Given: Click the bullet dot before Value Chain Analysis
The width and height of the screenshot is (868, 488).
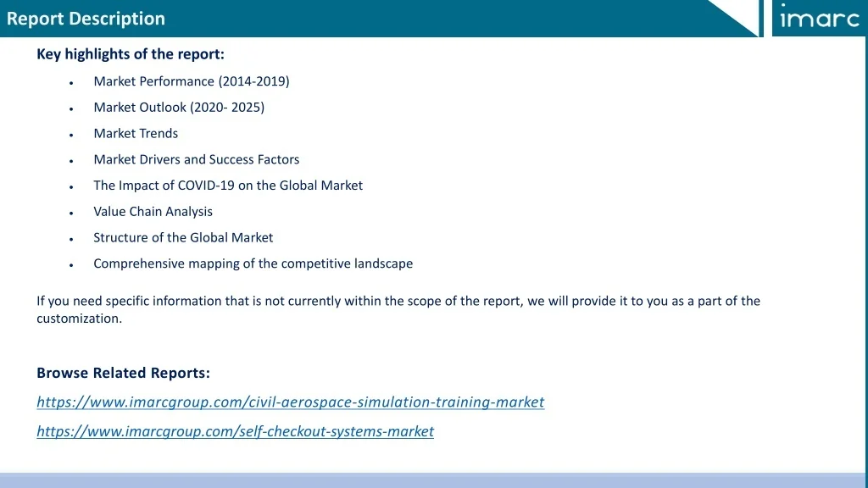Looking at the screenshot, I should click(73, 213).
